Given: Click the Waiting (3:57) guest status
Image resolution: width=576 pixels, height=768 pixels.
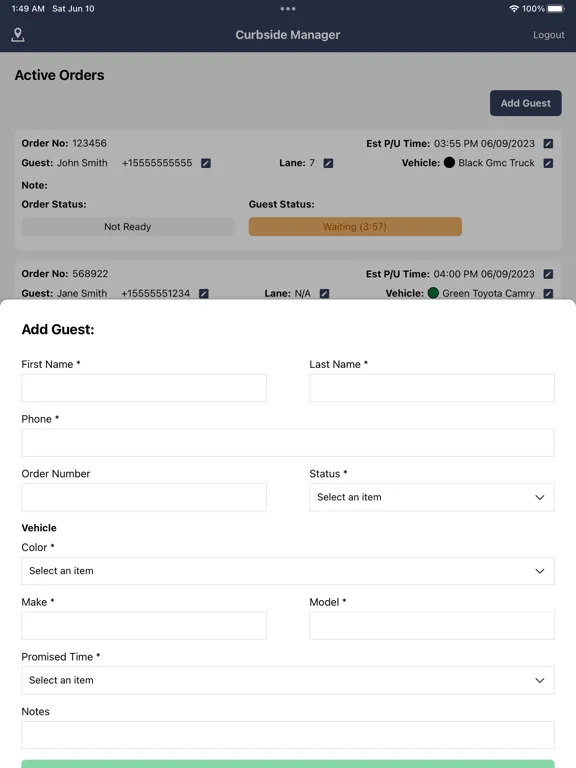Looking at the screenshot, I should [x=355, y=227].
